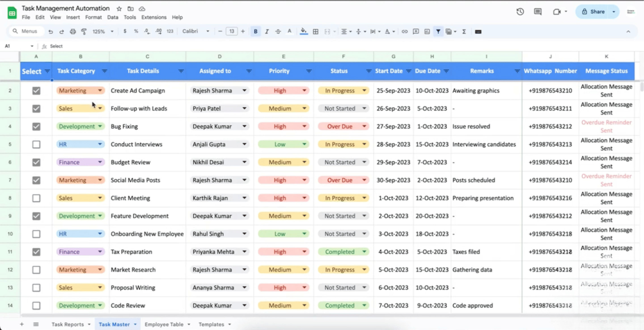The width and height of the screenshot is (644, 330).
Task: Click the Menus search box
Action: coord(27,31)
